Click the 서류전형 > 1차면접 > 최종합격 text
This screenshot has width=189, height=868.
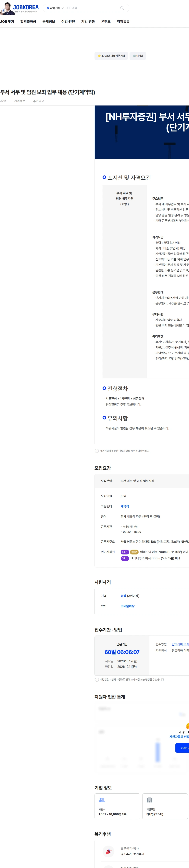tap(125, 399)
